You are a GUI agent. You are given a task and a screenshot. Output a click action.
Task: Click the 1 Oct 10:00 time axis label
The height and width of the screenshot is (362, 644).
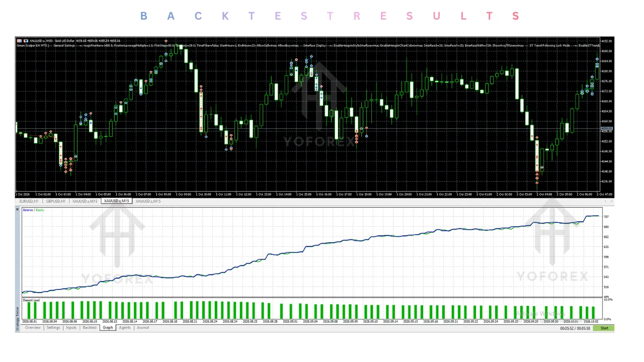coord(203,194)
